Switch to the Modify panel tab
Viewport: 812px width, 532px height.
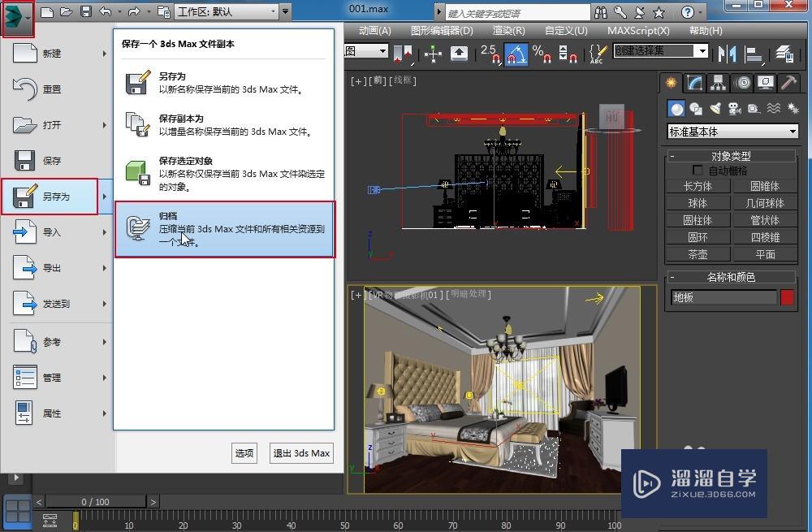[694, 83]
